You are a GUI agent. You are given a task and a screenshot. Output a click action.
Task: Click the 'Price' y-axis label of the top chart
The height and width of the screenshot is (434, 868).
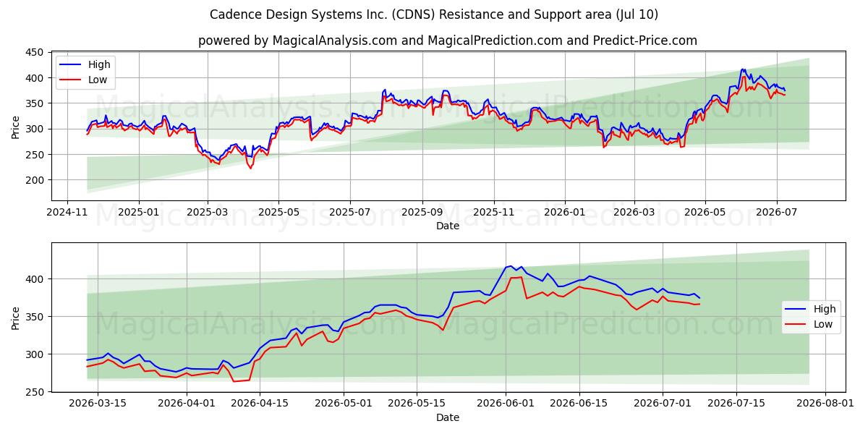click(x=16, y=126)
